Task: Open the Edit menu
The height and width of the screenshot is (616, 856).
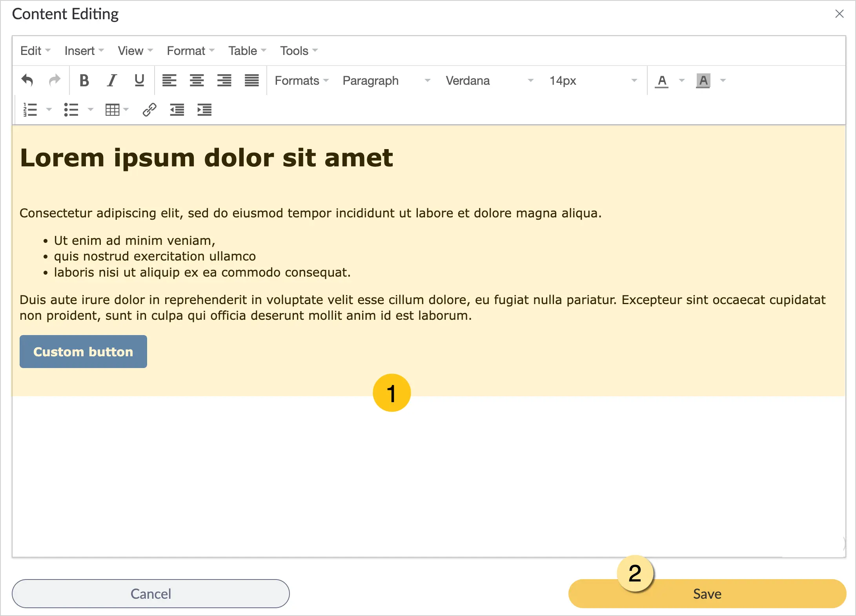Action: click(35, 51)
